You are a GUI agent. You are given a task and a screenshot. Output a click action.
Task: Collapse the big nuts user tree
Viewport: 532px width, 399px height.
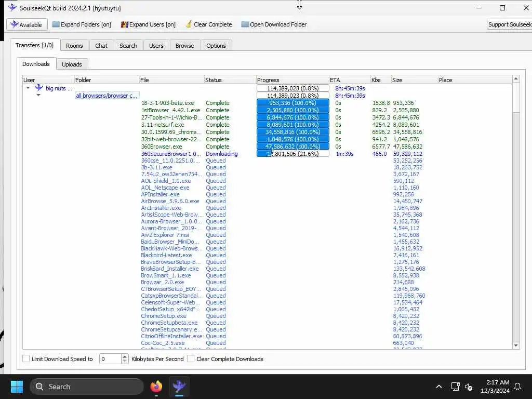click(28, 88)
